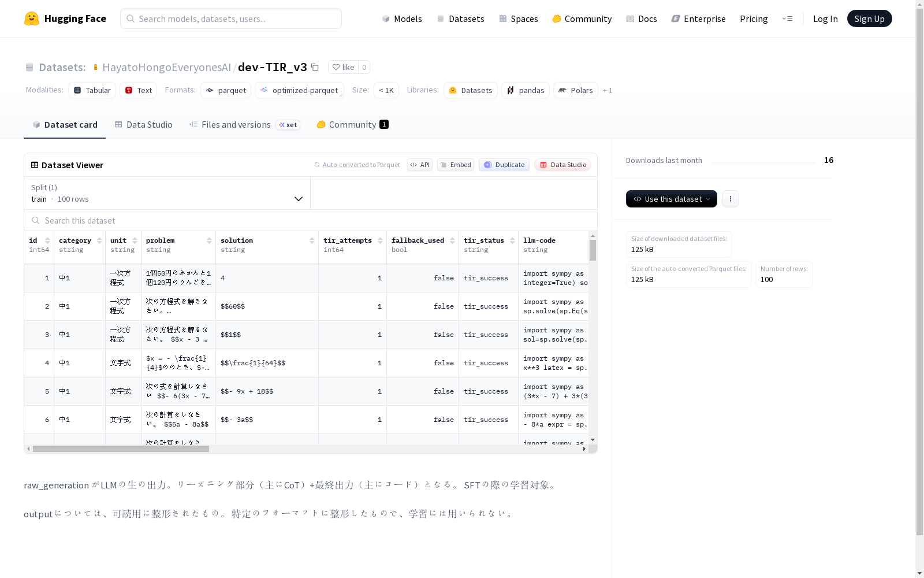Open the Data Studio tab
Viewport: 924px width, 578px height.
tap(143, 125)
